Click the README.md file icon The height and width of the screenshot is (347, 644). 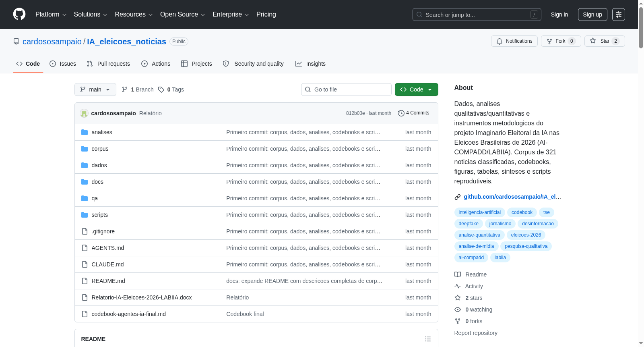[x=85, y=281]
